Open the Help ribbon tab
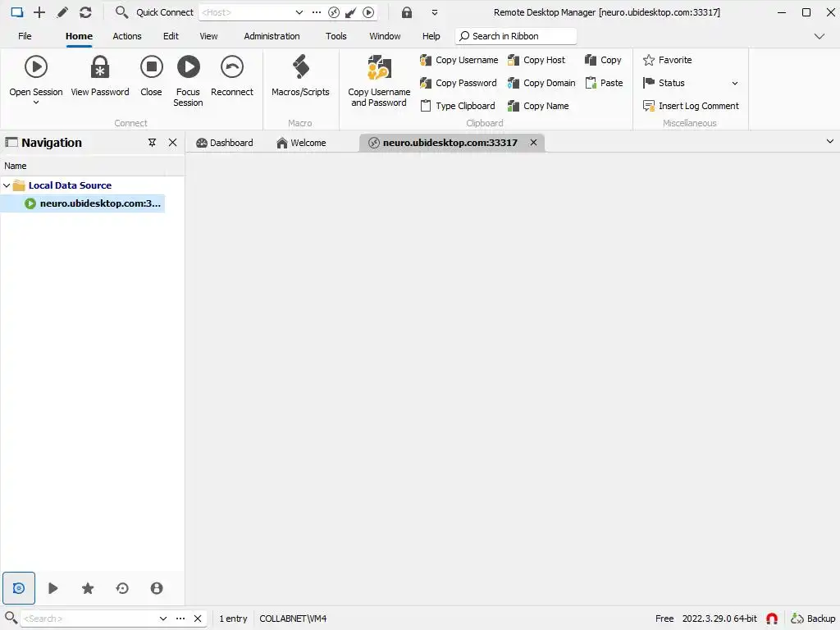Screen dimensions: 840x630 pyautogui.click(x=431, y=36)
